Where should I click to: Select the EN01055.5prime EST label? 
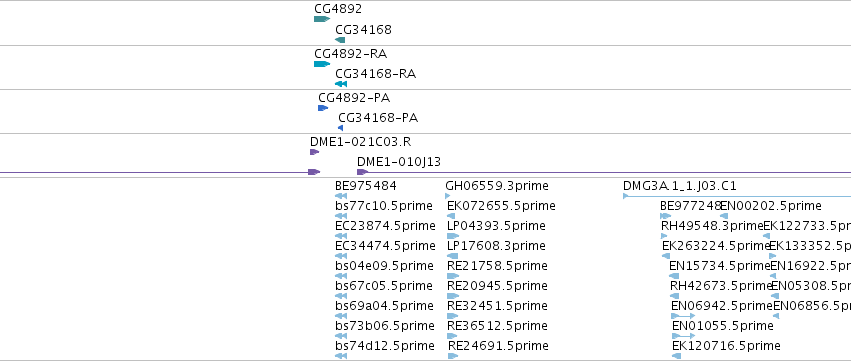click(x=723, y=326)
